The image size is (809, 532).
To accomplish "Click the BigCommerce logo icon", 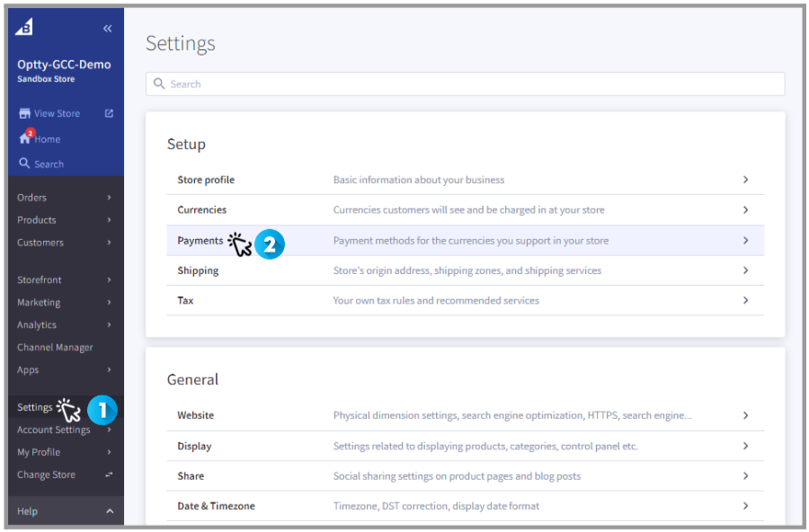I will coord(25,28).
